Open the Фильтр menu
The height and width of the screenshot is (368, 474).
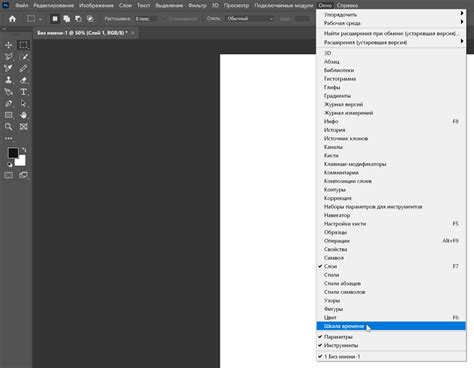tap(197, 5)
